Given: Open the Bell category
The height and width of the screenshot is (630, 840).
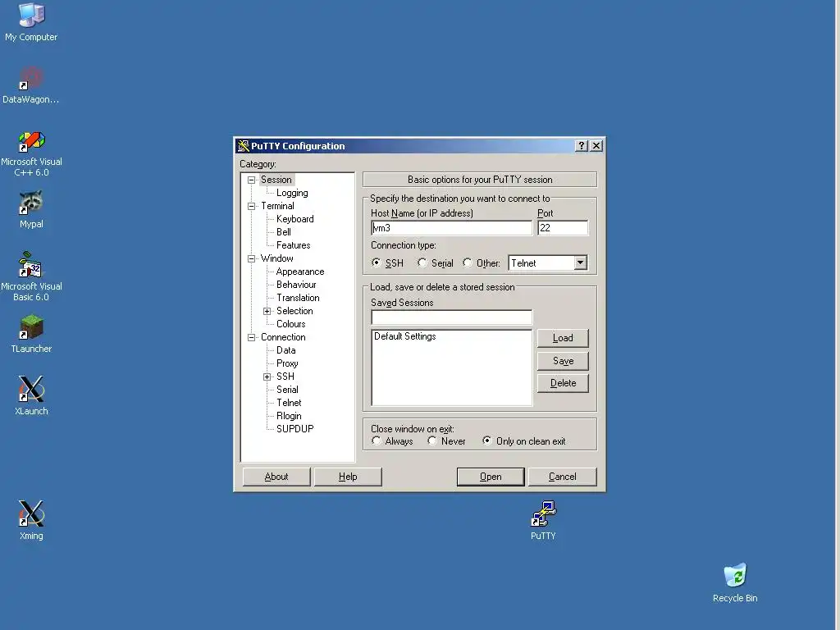Looking at the screenshot, I should [x=283, y=232].
